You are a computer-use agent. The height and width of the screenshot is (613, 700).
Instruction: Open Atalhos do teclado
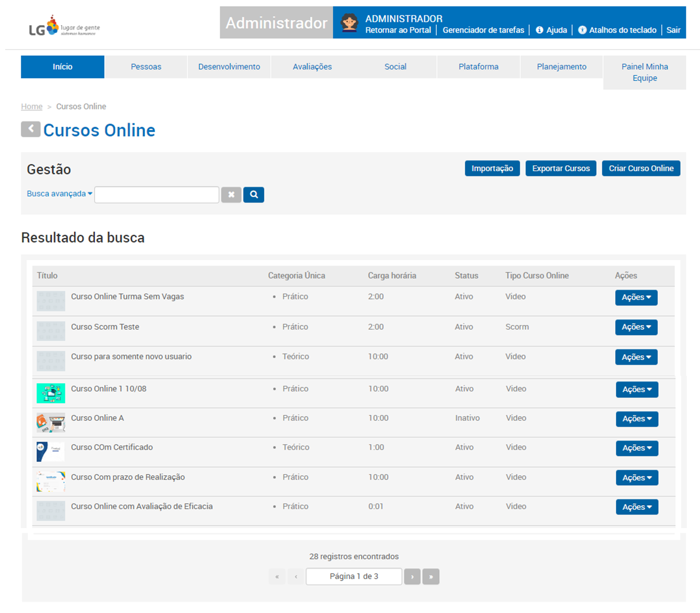coord(617,30)
